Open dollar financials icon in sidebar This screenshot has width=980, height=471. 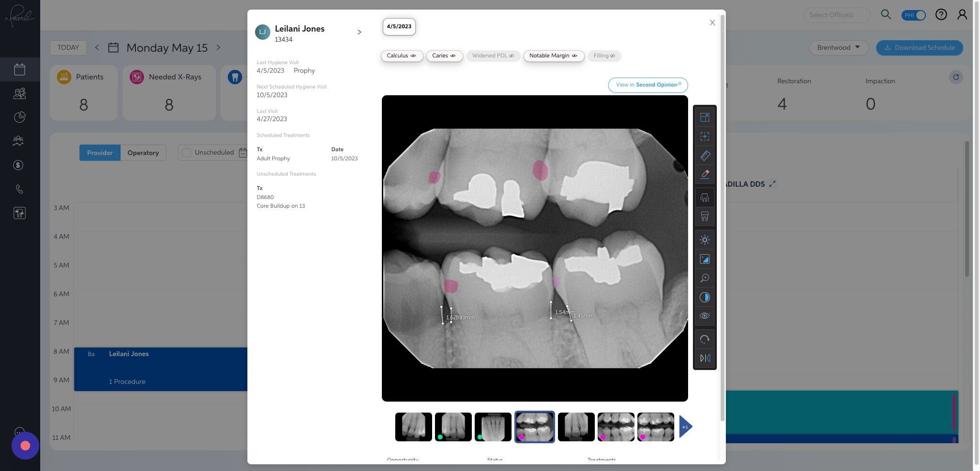pyautogui.click(x=18, y=165)
